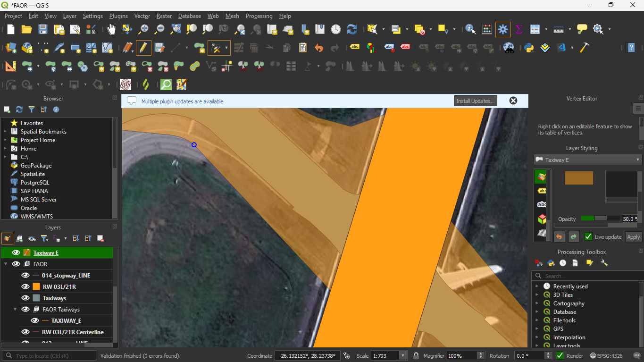Click the Undo toolbar arrow
Image resolution: width=644 pixels, height=362 pixels.
coord(319,48)
